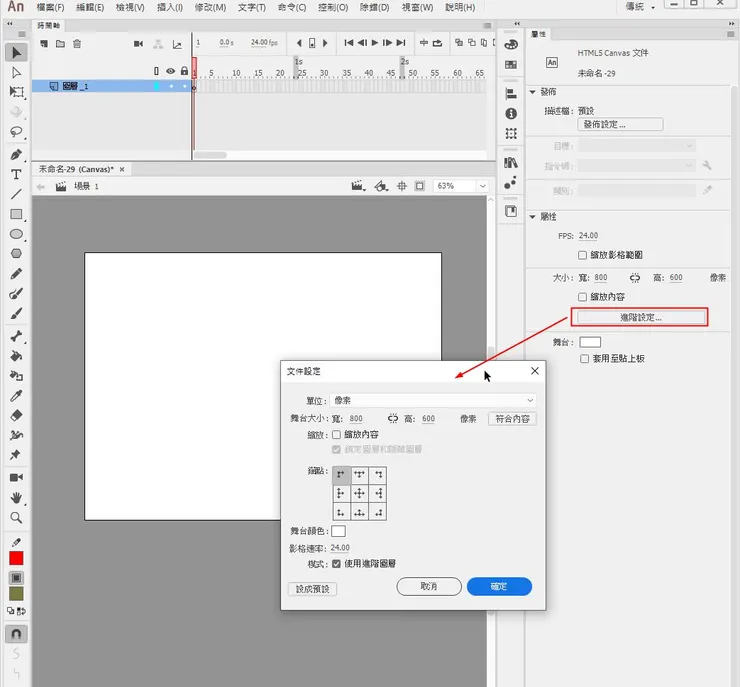740x687 pixels.
Task: Toggle visibility for all layers eye
Action: click(170, 71)
